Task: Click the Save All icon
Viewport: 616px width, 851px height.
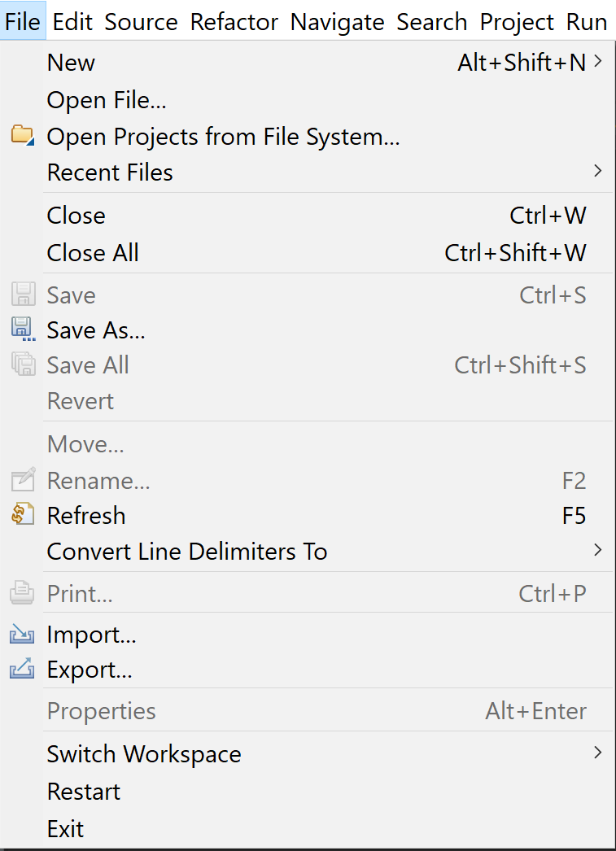Action: 22,364
